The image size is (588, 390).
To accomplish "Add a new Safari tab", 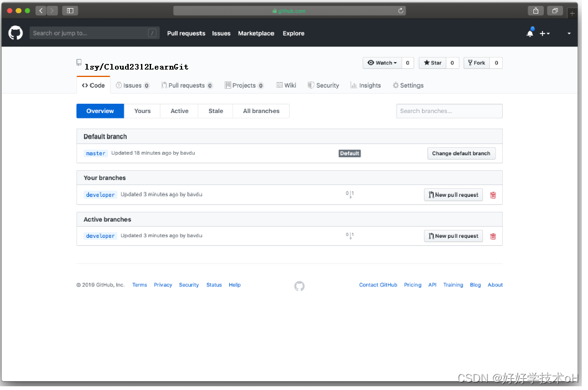I will 572,14.
